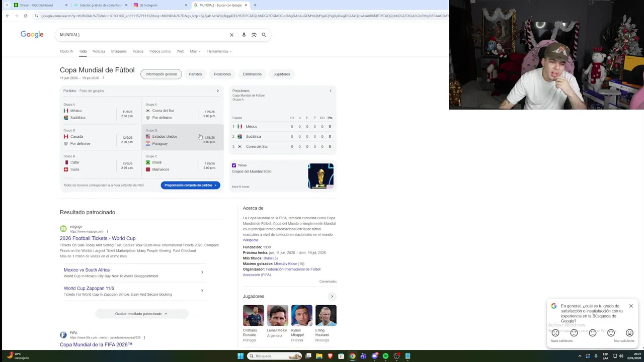Expand the Posiciones panel arrow
Screen dimensions: 644x362
coord(331,91)
